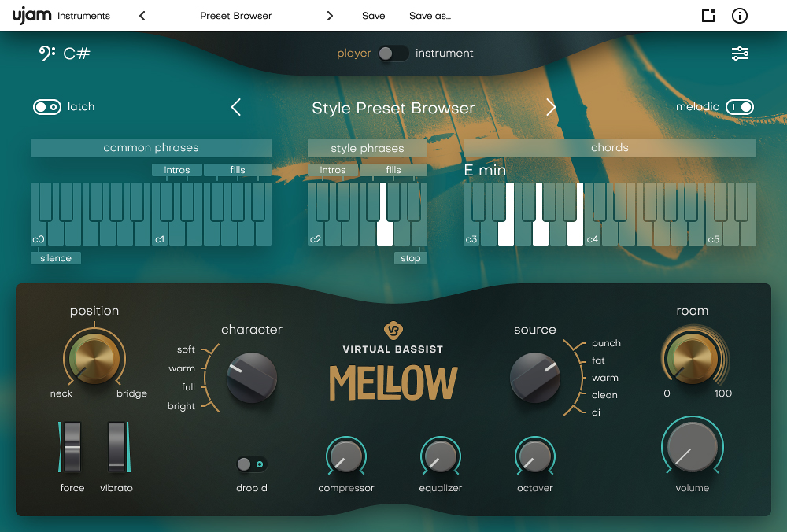Select the style phrases tab
The height and width of the screenshot is (532, 787).
click(367, 147)
